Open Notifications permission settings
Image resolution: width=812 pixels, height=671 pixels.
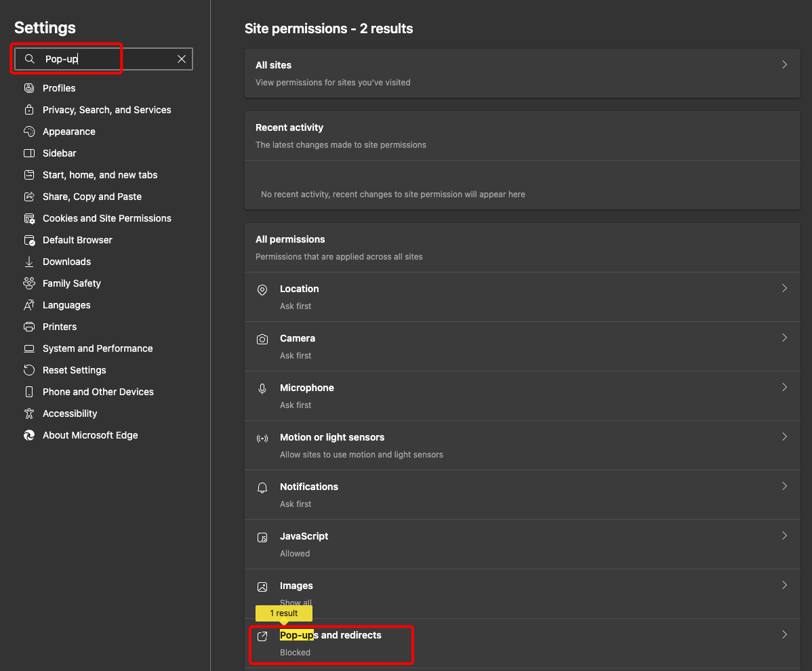pyautogui.click(x=523, y=495)
